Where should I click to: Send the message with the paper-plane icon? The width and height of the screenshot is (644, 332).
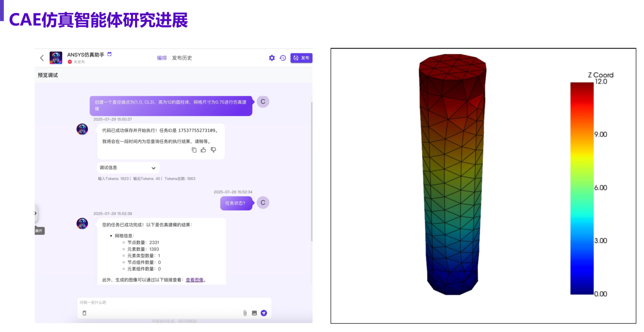(x=264, y=313)
